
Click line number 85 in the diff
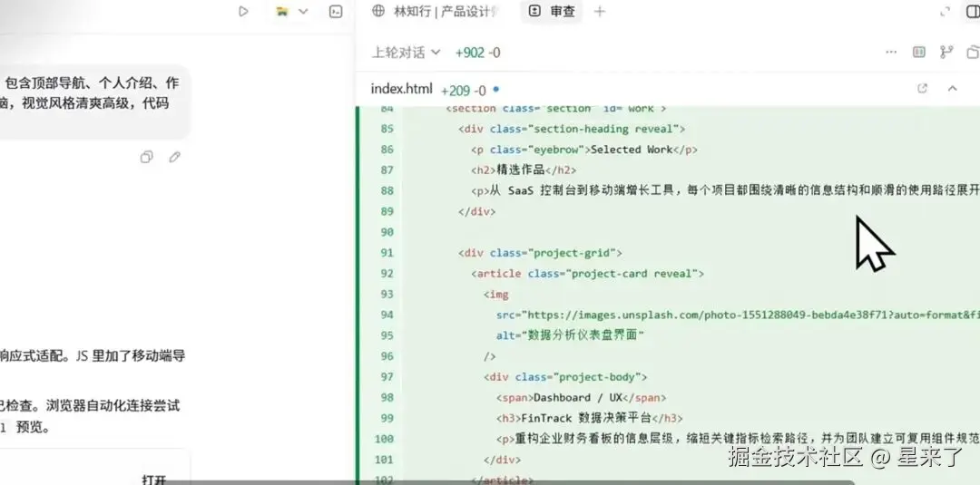pyautogui.click(x=387, y=129)
